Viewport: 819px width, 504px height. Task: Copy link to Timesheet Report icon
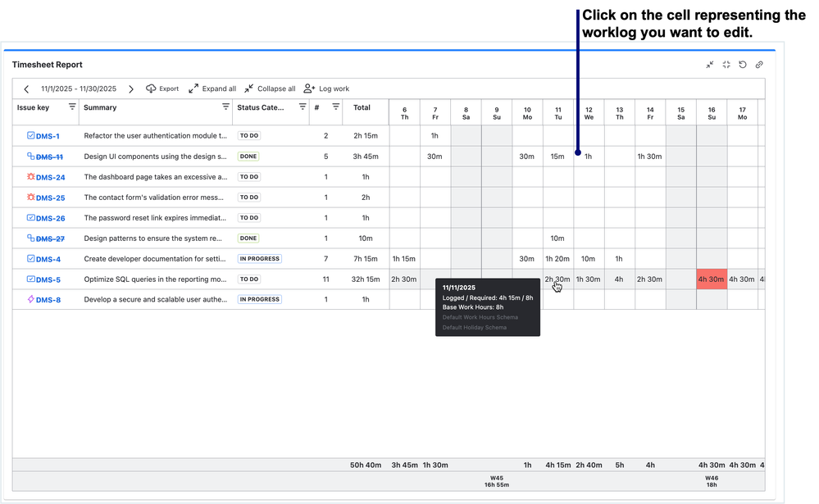759,65
